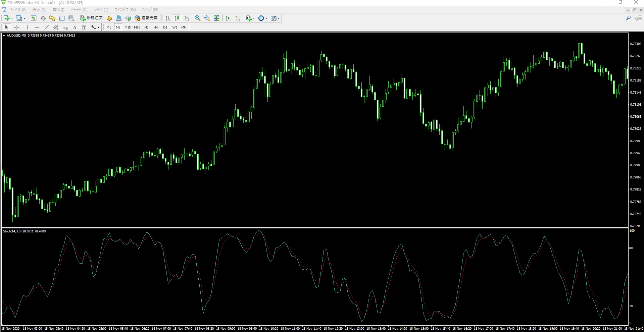644x332 pixels.
Task: Toggle the Terminal panel icon
Action: tap(62, 18)
